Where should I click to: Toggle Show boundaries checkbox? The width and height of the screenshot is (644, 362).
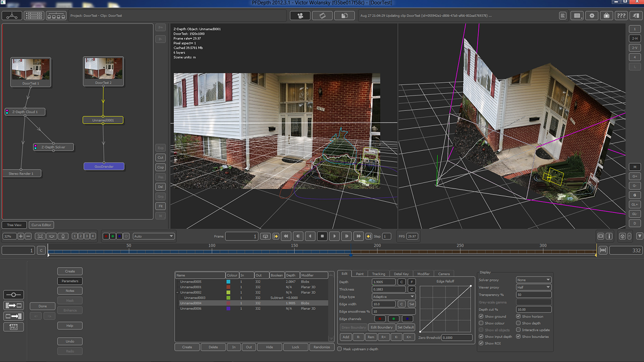pos(518,337)
